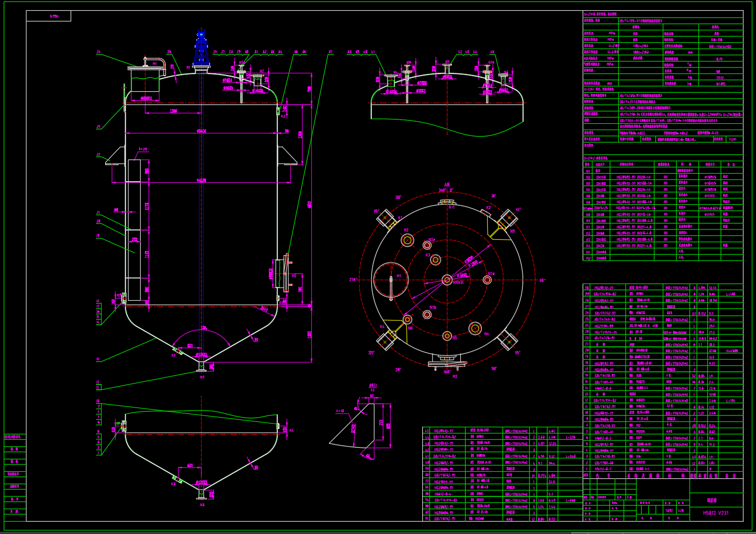Select the right-side N7 nozzle on the 90° axis
This screenshot has width=756, height=534.
pos(487,280)
